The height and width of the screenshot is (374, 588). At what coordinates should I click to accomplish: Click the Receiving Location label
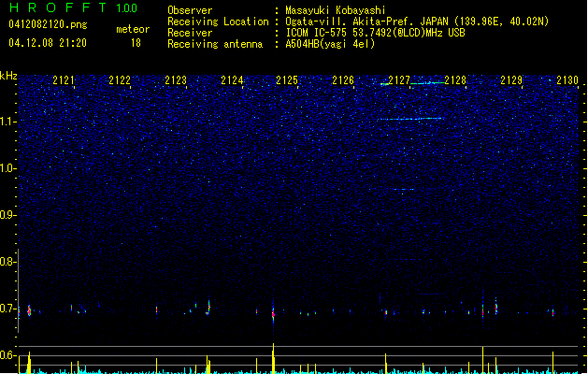[x=218, y=22]
